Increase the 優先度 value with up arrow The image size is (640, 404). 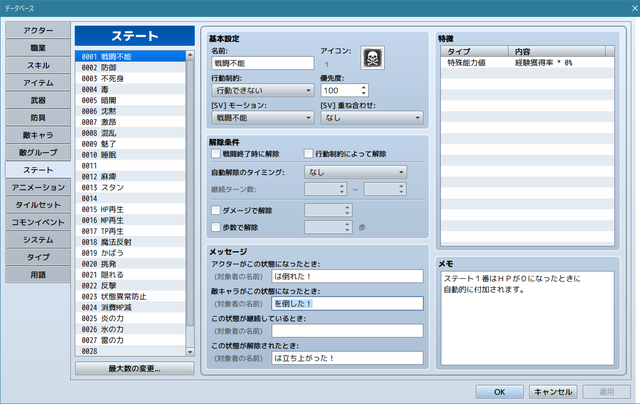pyautogui.click(x=364, y=87)
